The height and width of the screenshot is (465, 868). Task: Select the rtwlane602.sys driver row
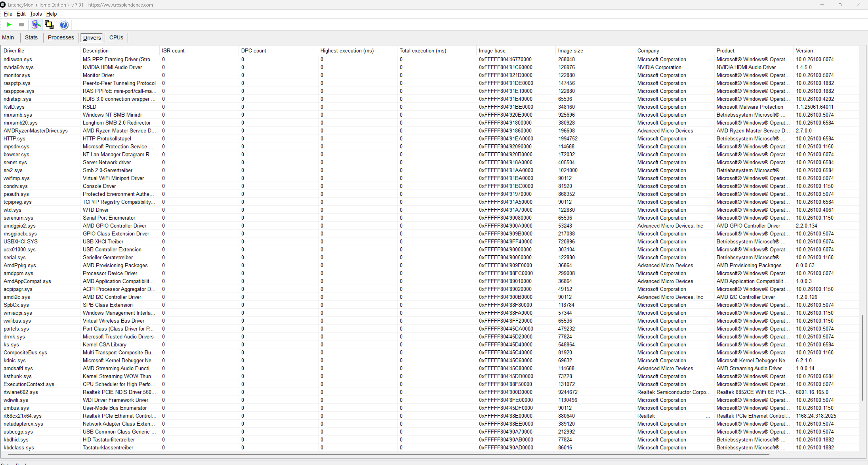(21, 392)
